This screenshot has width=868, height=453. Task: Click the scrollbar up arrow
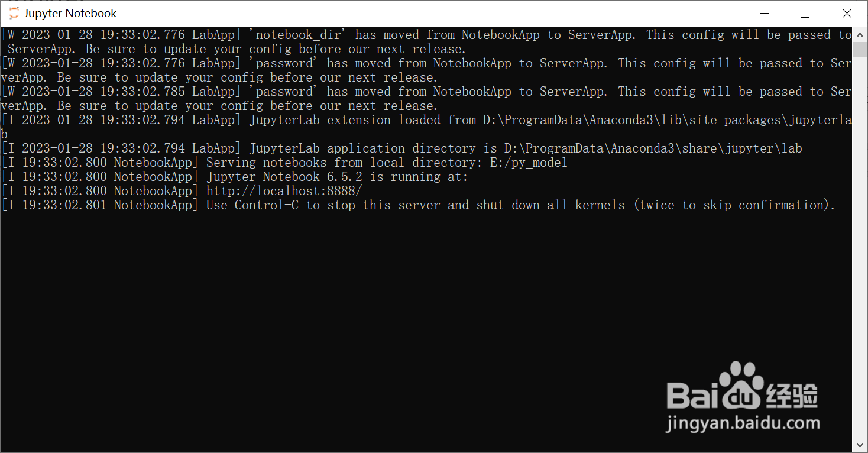click(860, 34)
